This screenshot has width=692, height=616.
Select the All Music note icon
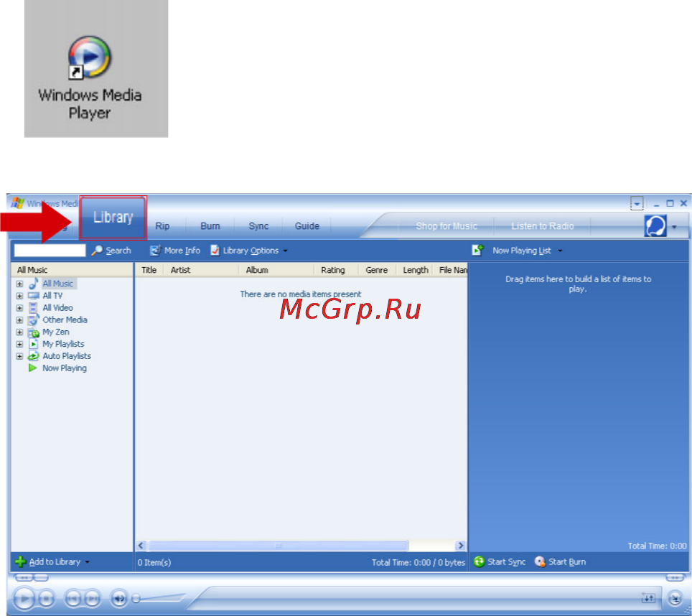pos(34,284)
